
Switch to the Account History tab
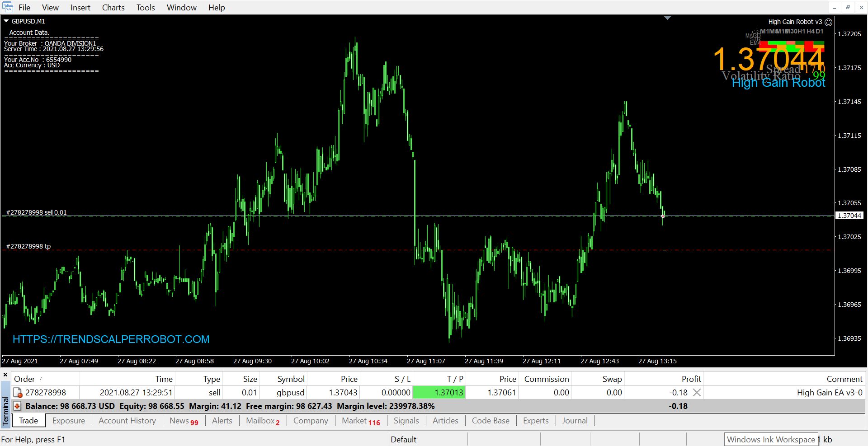coord(127,421)
